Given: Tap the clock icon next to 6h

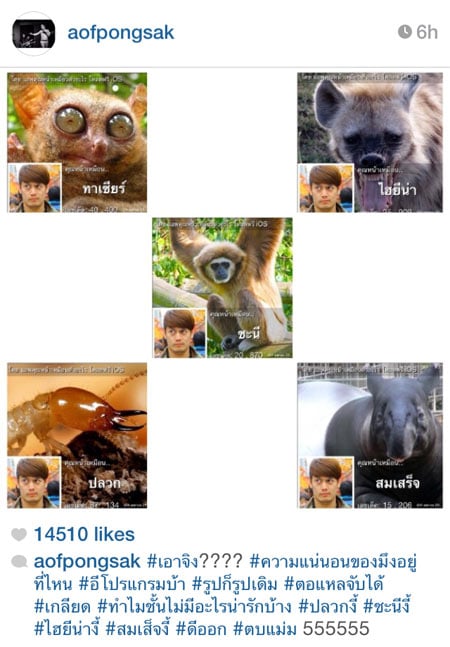Looking at the screenshot, I should coord(405,32).
